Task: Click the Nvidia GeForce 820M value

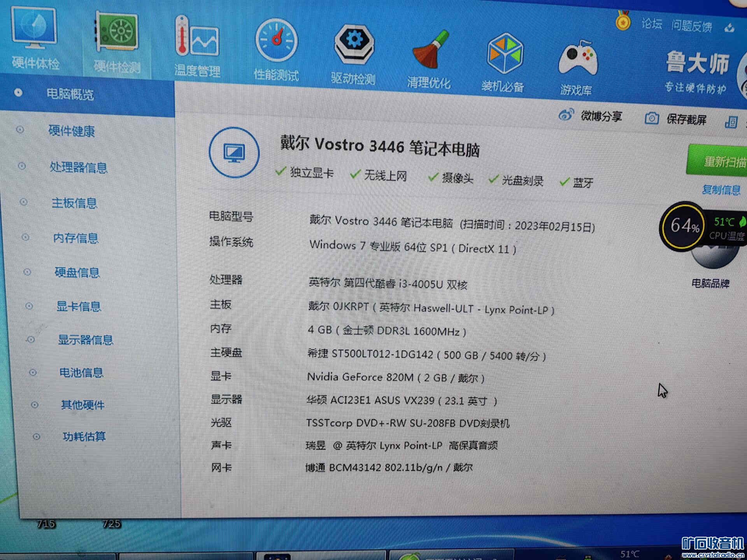Action: tap(396, 378)
